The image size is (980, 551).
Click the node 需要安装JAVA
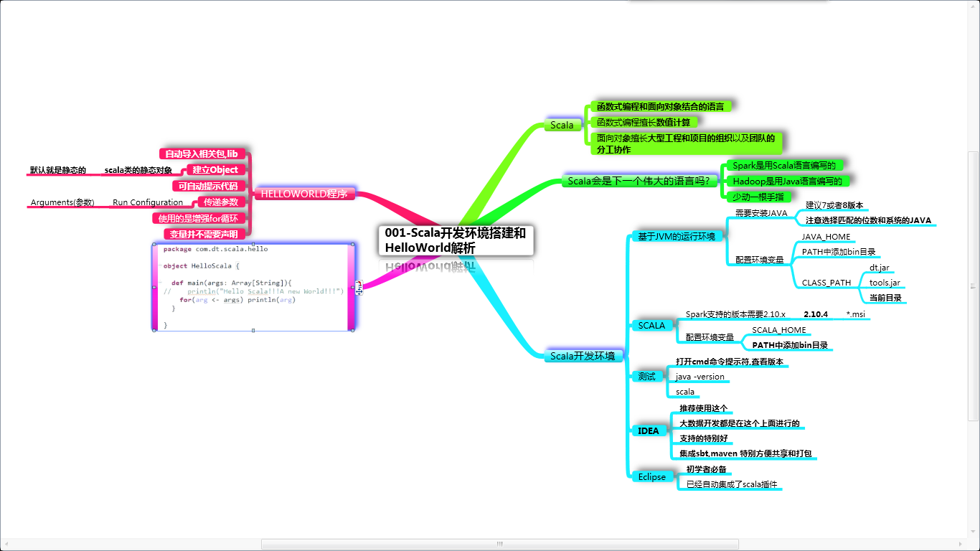(761, 213)
